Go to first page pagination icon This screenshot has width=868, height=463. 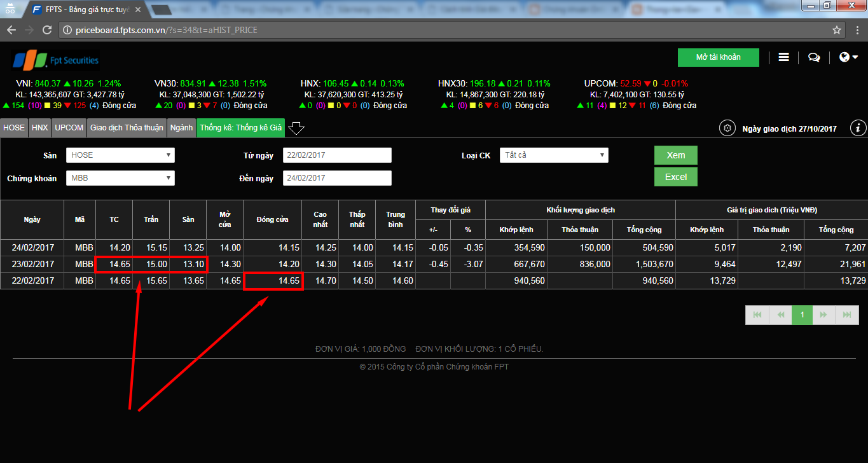coord(757,315)
